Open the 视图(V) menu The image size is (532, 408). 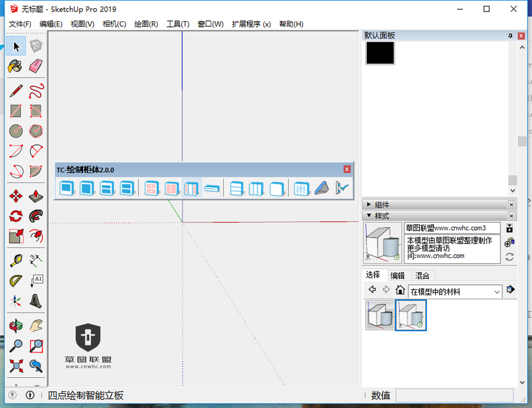pyautogui.click(x=83, y=24)
